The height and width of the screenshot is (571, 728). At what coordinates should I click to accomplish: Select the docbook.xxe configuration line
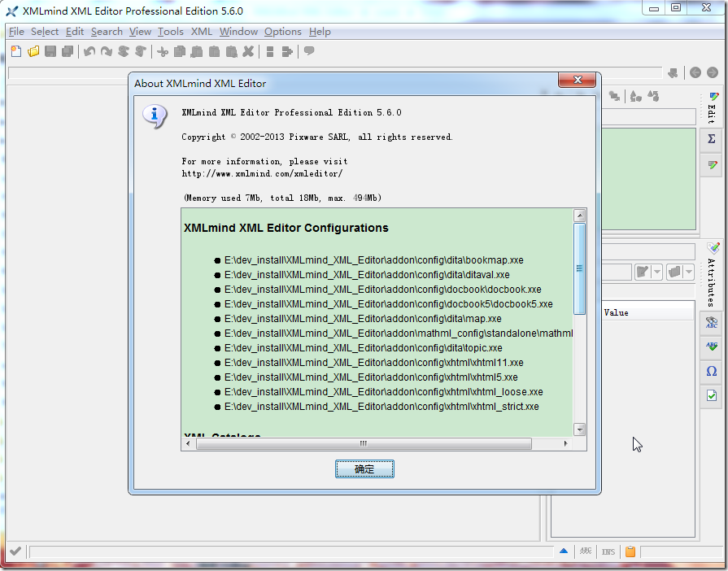382,290
